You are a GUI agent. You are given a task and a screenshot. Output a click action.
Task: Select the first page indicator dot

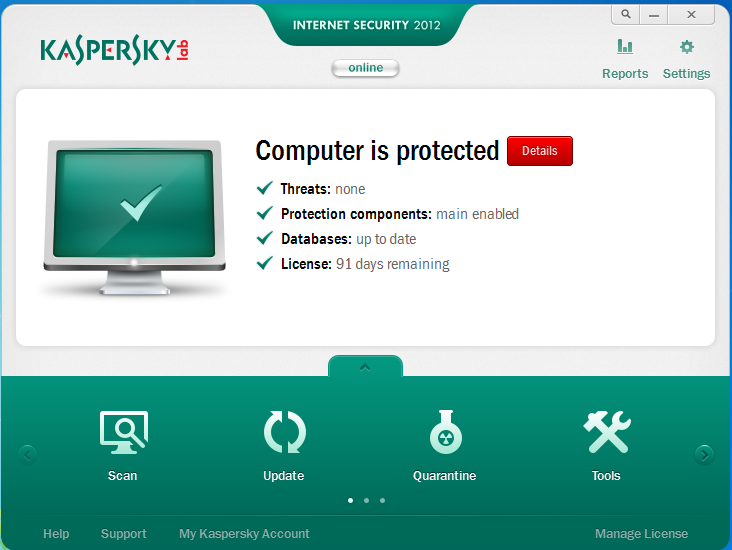point(351,501)
